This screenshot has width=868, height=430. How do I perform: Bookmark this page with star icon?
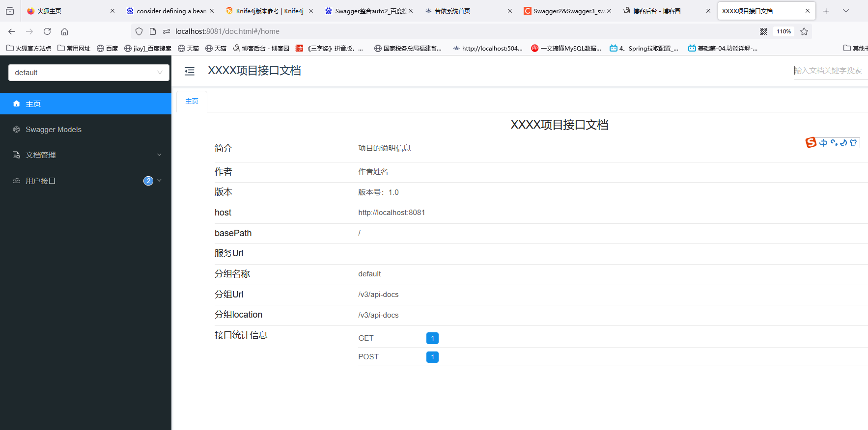[804, 31]
